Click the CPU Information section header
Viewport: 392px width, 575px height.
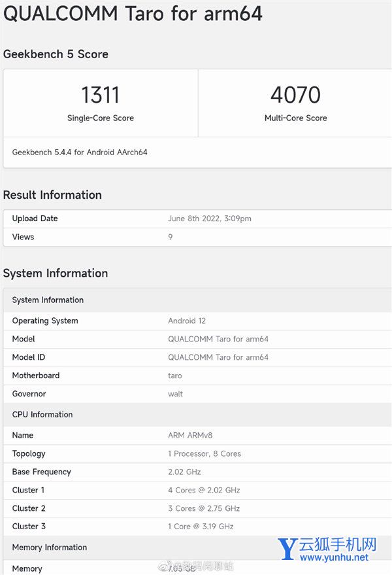[x=42, y=415]
